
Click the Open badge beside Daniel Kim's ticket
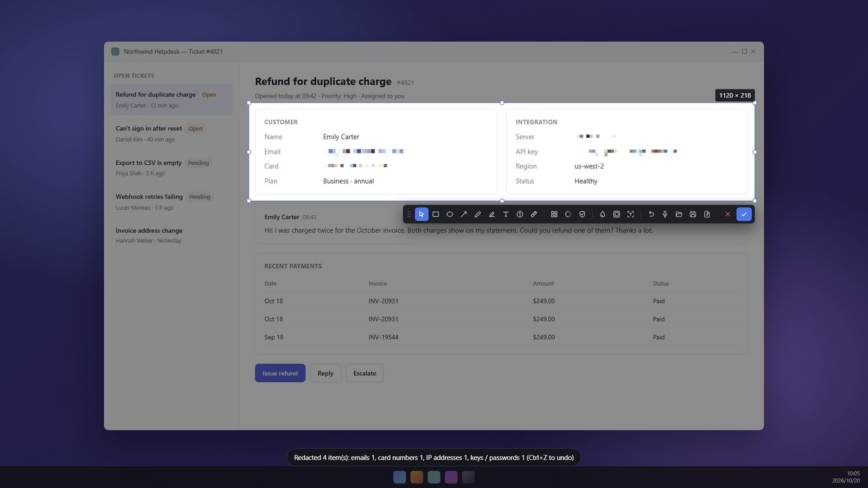pos(195,129)
